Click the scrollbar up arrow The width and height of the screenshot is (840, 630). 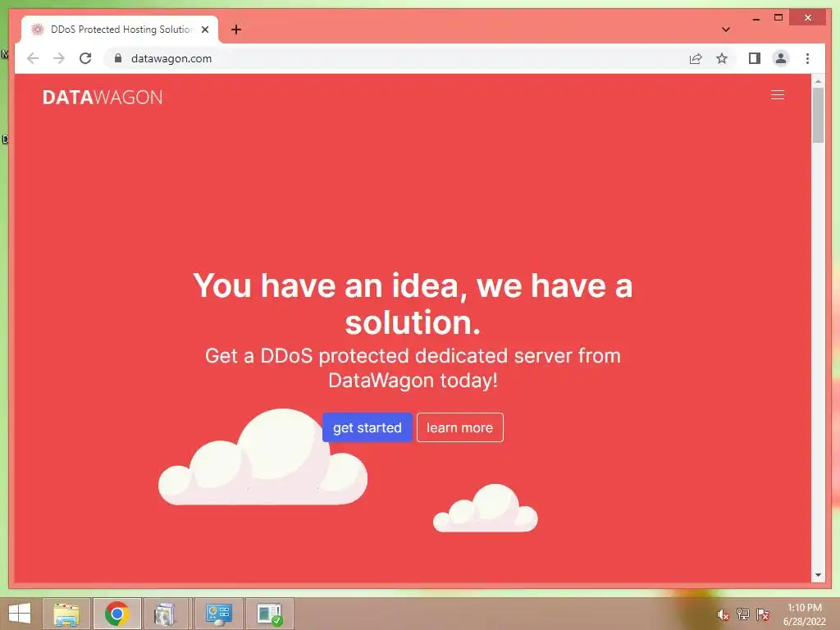pyautogui.click(x=818, y=81)
